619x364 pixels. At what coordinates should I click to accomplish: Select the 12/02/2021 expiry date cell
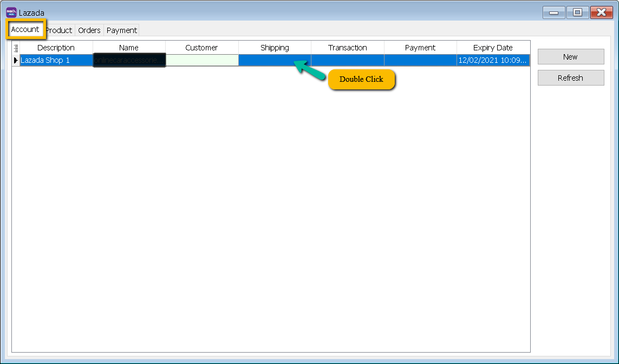(x=493, y=61)
